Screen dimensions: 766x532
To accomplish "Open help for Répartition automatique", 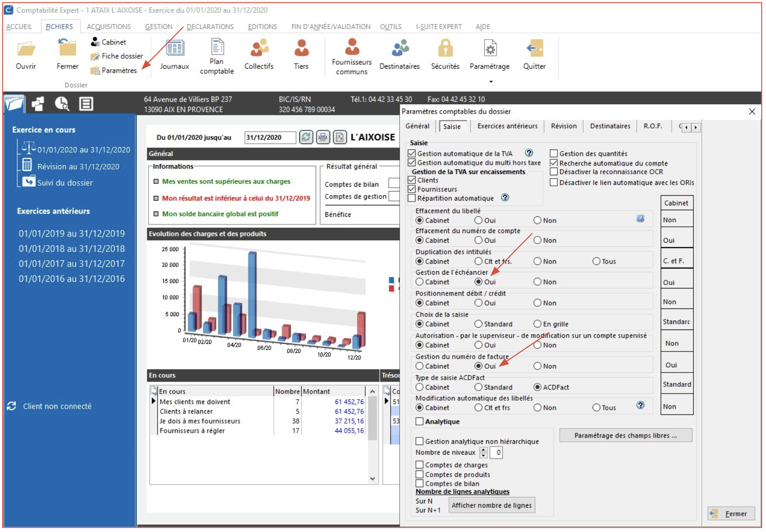I will click(x=505, y=197).
